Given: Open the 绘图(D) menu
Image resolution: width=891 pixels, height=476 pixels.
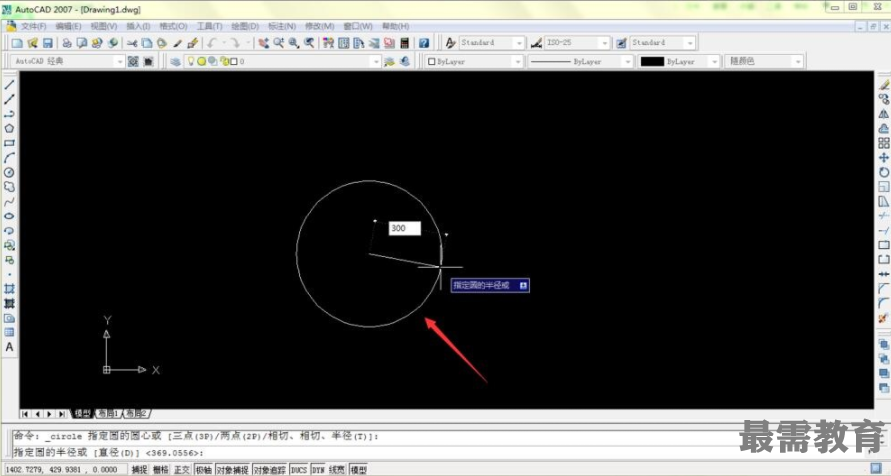Looking at the screenshot, I should click(245, 27).
